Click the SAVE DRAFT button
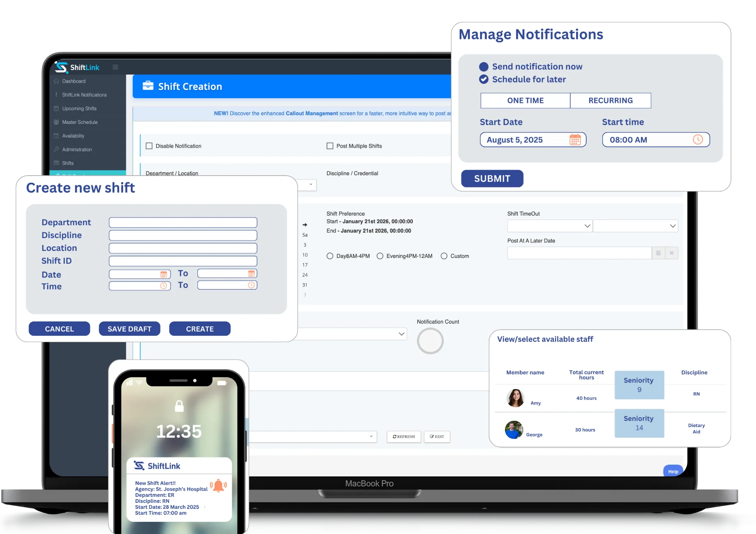The width and height of the screenshot is (756, 534). coord(129,329)
